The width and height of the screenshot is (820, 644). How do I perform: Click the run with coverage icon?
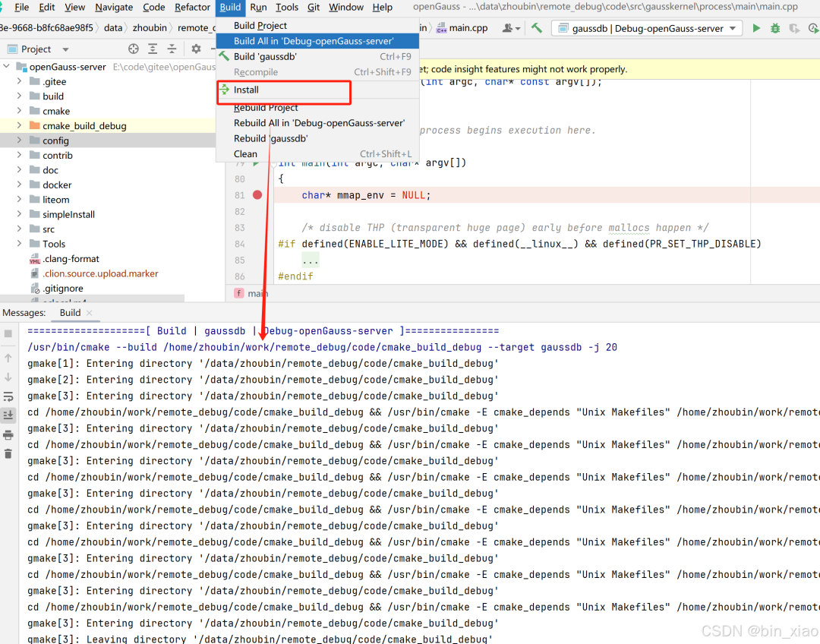coord(795,28)
